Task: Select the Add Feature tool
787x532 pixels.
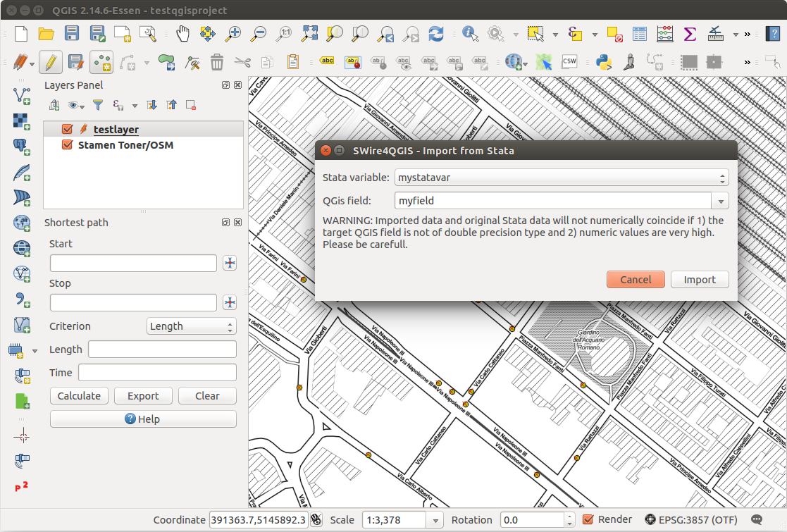Action: point(102,62)
